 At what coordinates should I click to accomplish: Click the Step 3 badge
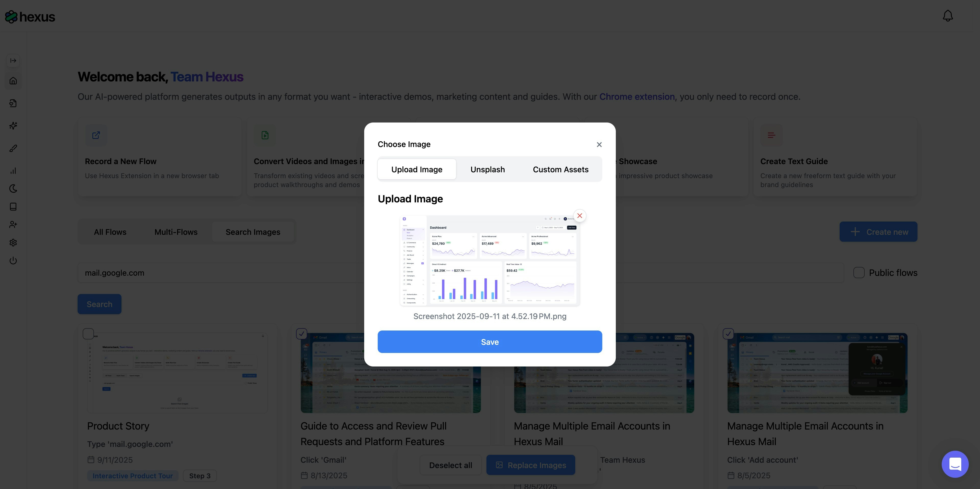tap(200, 476)
